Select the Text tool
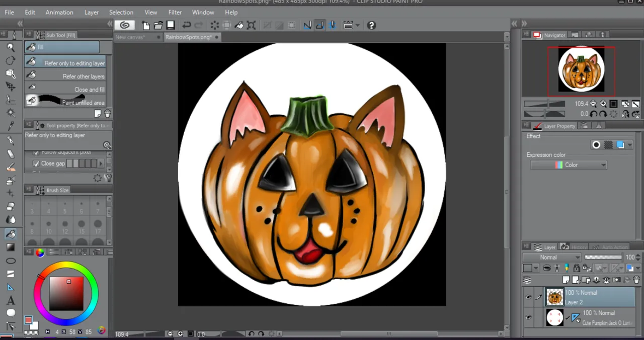644x340 pixels. [10, 301]
